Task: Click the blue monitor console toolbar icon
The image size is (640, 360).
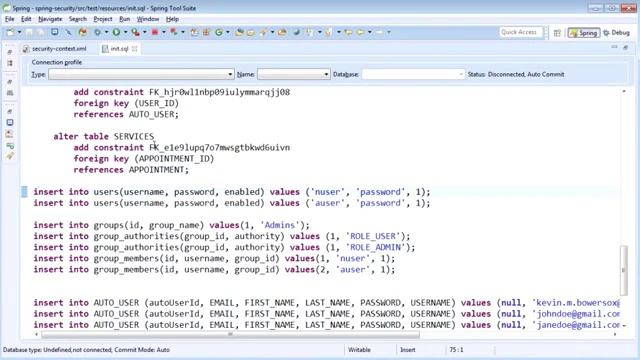Action: point(54,32)
